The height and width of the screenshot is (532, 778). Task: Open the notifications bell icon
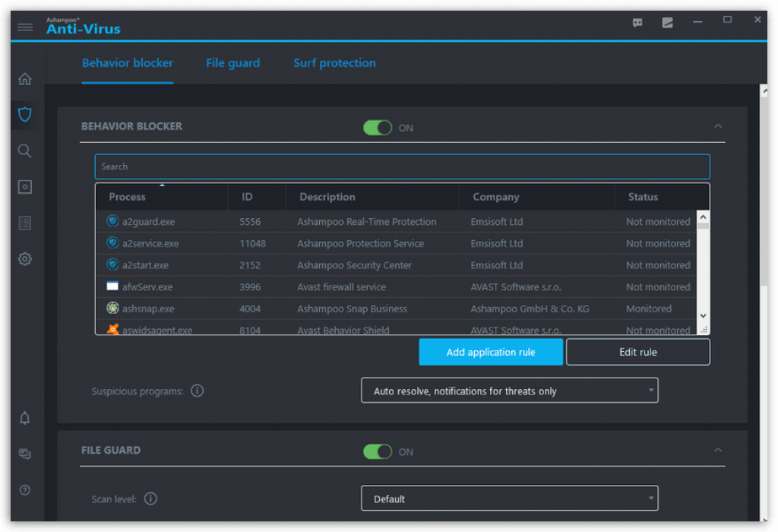[x=25, y=418]
